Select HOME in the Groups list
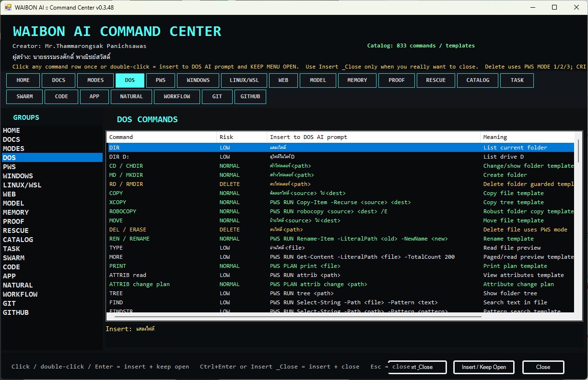 coord(52,130)
